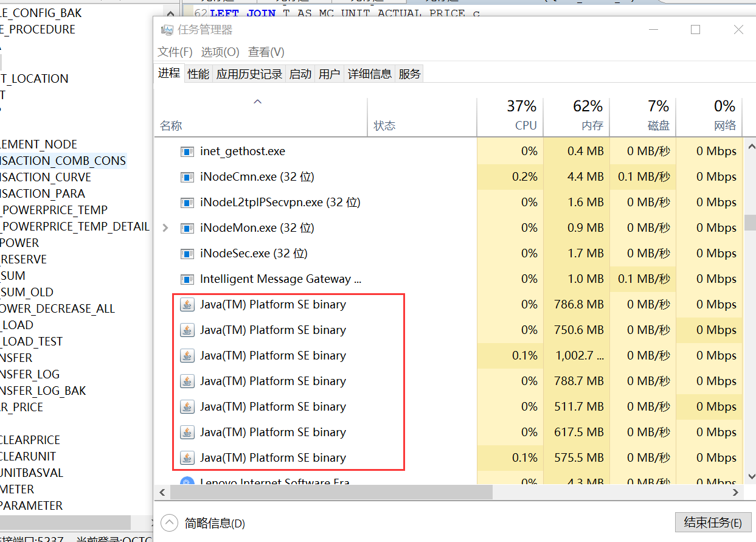Switch to the 服务 tab
The height and width of the screenshot is (542, 756).
pos(410,74)
